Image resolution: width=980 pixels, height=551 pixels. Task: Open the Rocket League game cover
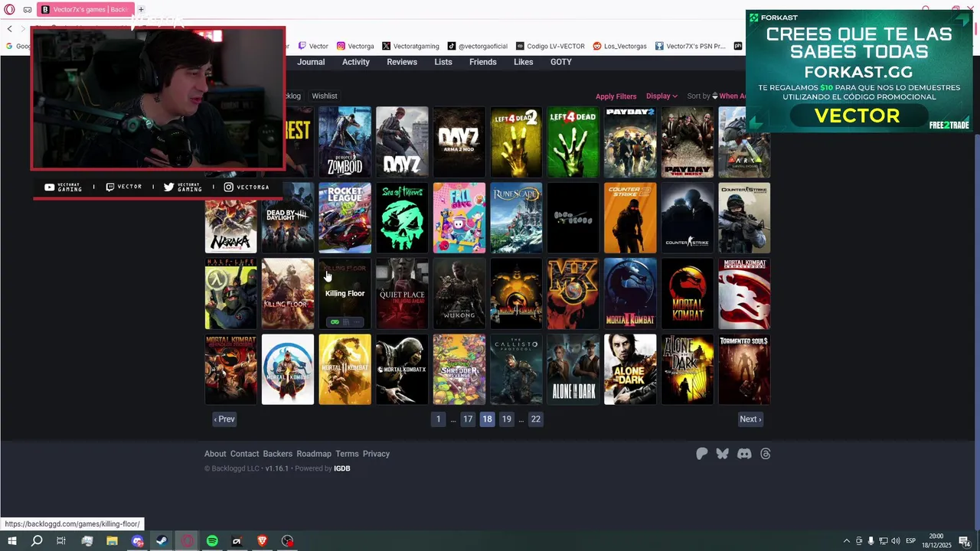tap(345, 218)
